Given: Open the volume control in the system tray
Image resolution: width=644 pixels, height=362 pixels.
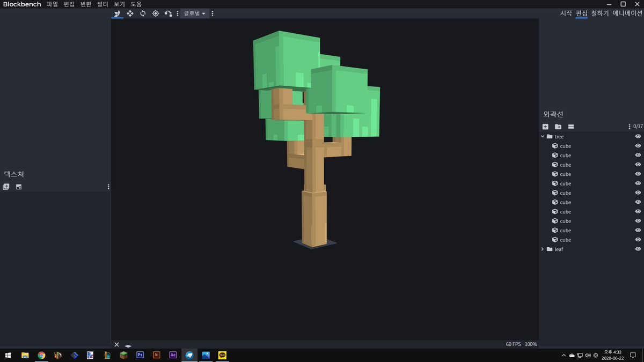Looking at the screenshot, I should click(588, 355).
